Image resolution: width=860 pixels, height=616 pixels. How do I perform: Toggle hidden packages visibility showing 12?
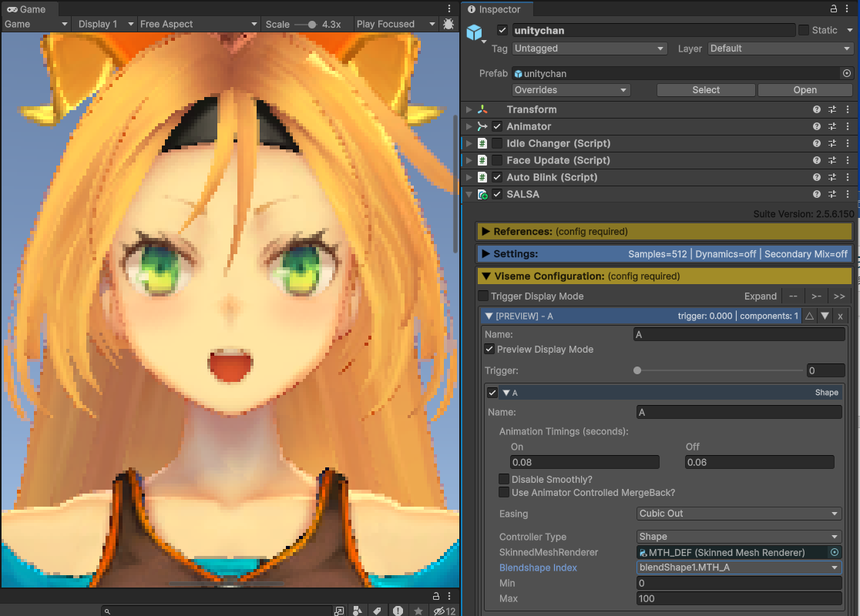445,611
